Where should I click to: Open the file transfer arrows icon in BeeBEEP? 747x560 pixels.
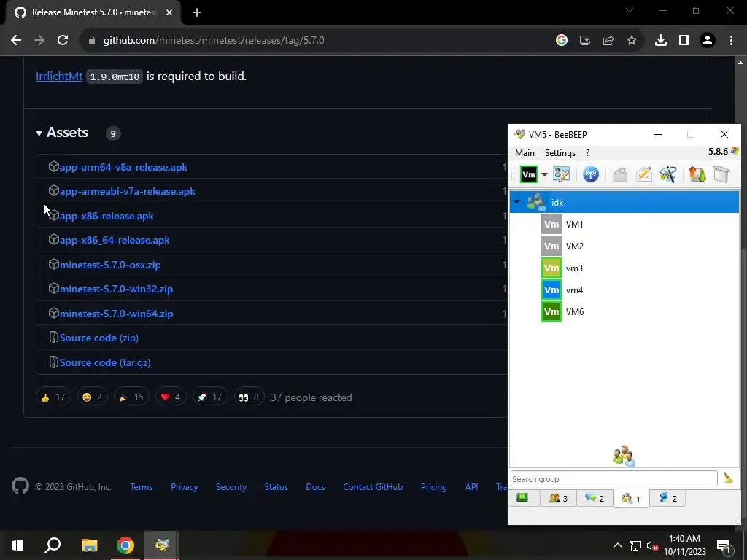697,174
